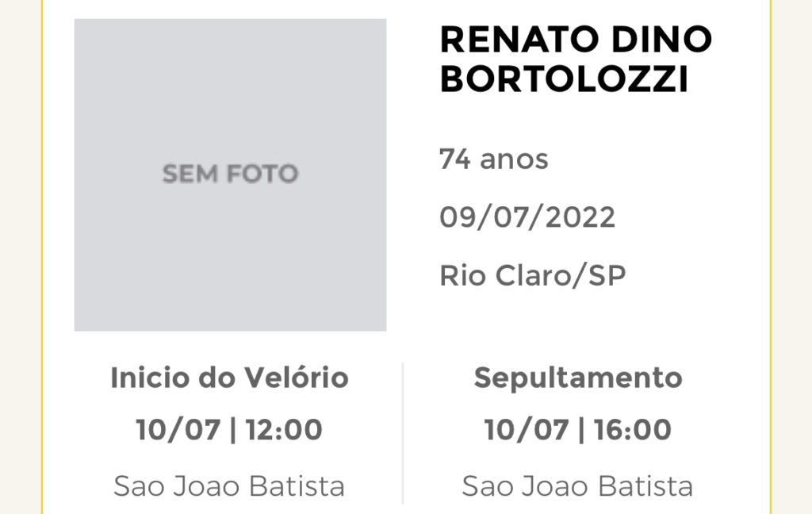Click the yellow right border of the card
The image size is (812, 514).
(771, 257)
